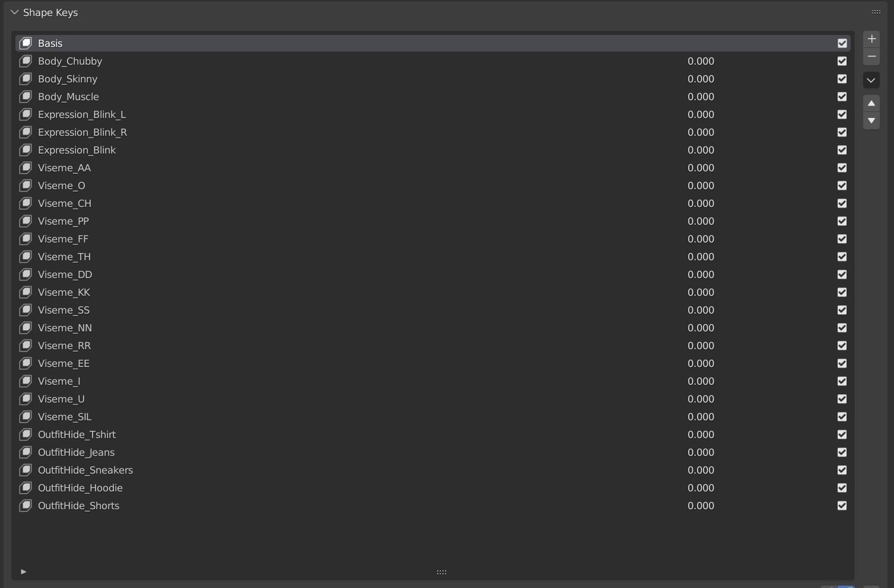Image resolution: width=894 pixels, height=588 pixels.
Task: Select the Viseme_CH shape key
Action: (x=65, y=203)
